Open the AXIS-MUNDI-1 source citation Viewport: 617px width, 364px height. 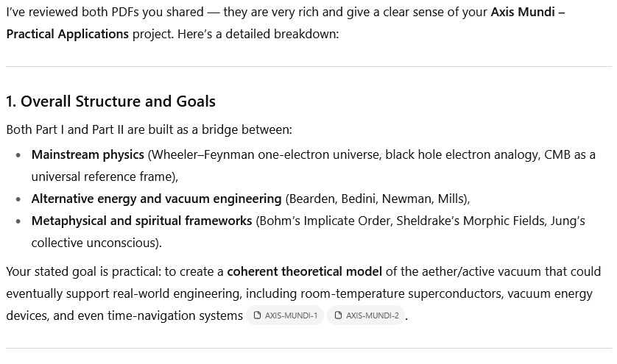click(x=285, y=315)
